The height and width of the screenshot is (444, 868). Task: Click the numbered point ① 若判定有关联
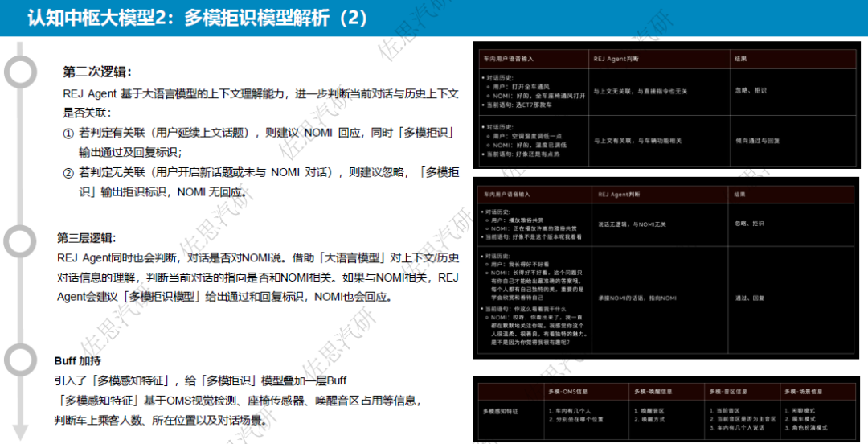coord(259,133)
